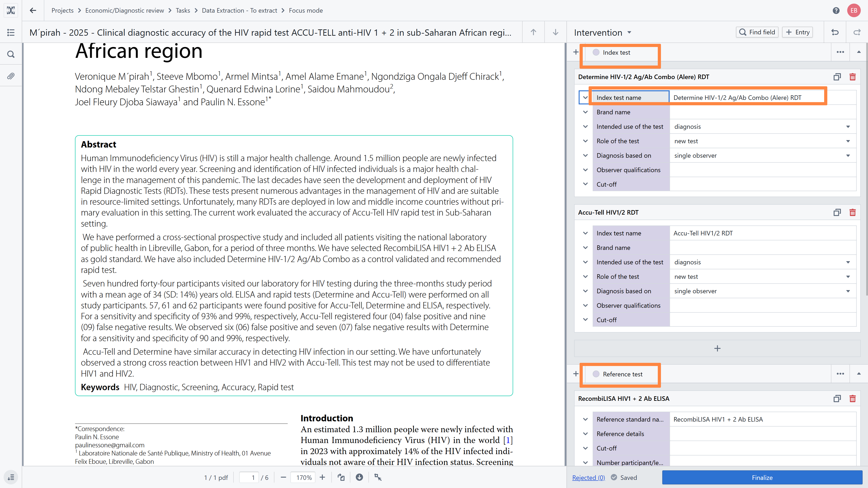The width and height of the screenshot is (868, 488).
Task: Open Diagnosis based on dropdown in Determine entry
Action: (763, 156)
